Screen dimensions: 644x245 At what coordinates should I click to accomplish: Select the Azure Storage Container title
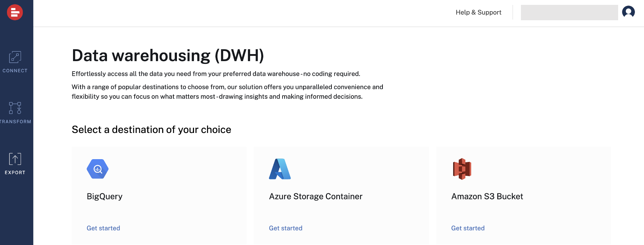[x=316, y=196]
